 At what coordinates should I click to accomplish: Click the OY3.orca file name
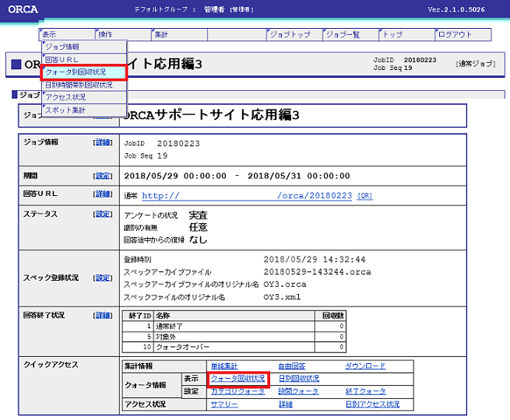(x=285, y=285)
